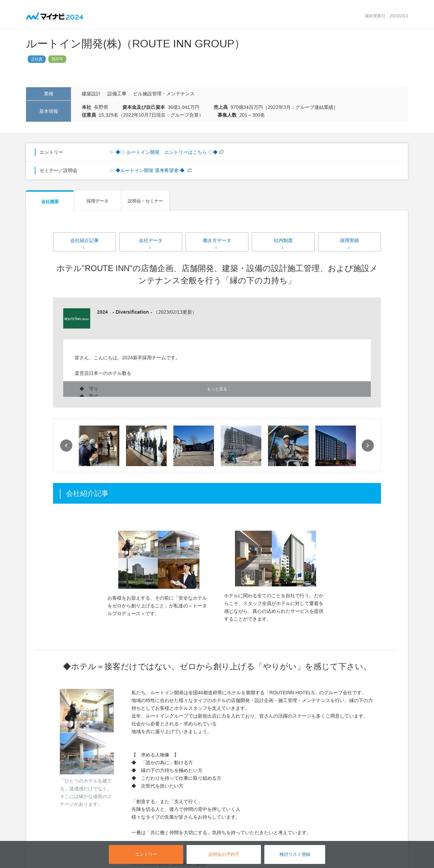View the hotel under construction thumbnail
Viewport: 434px width, 868px height.
[x=241, y=446]
